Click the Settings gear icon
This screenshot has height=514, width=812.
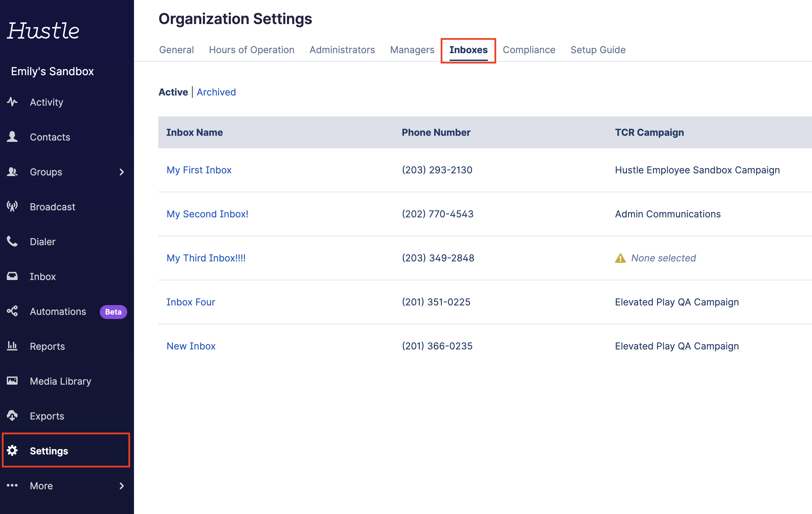12,451
